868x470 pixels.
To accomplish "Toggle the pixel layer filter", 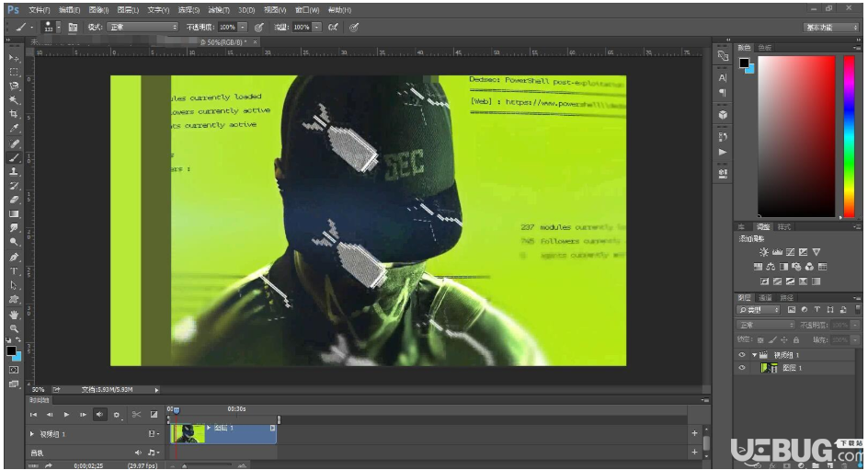I will pyautogui.click(x=791, y=310).
